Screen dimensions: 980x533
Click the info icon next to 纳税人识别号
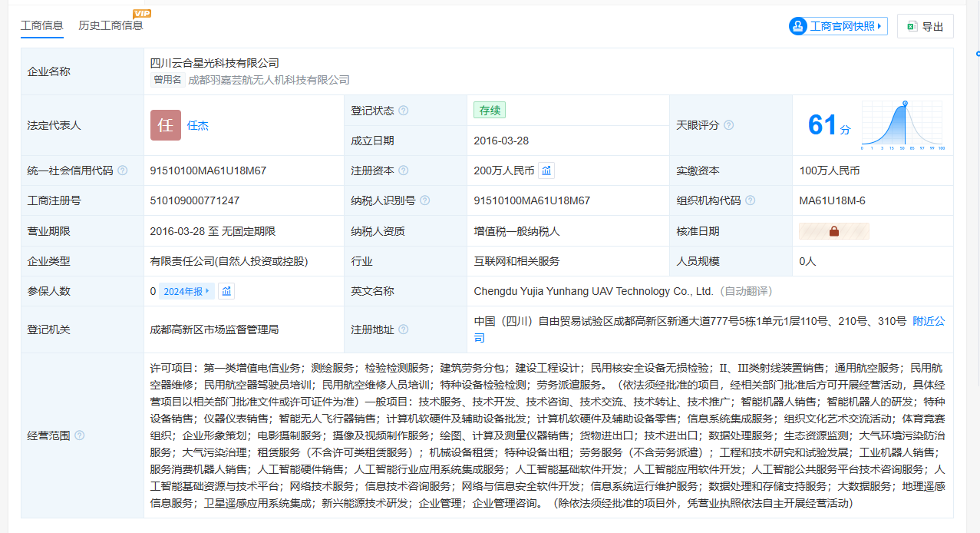[424, 200]
